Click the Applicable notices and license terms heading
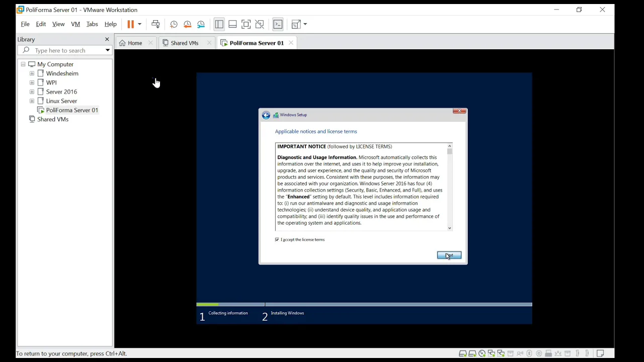644x362 pixels. (x=316, y=132)
